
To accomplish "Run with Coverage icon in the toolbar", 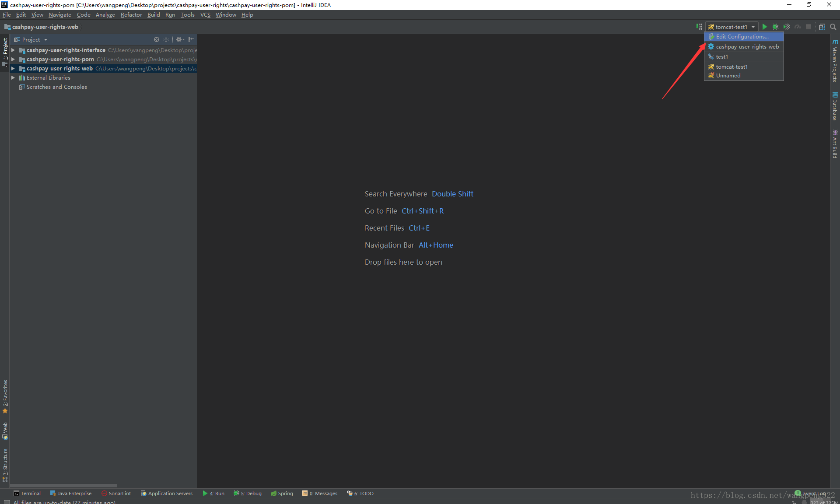I will coord(786,27).
